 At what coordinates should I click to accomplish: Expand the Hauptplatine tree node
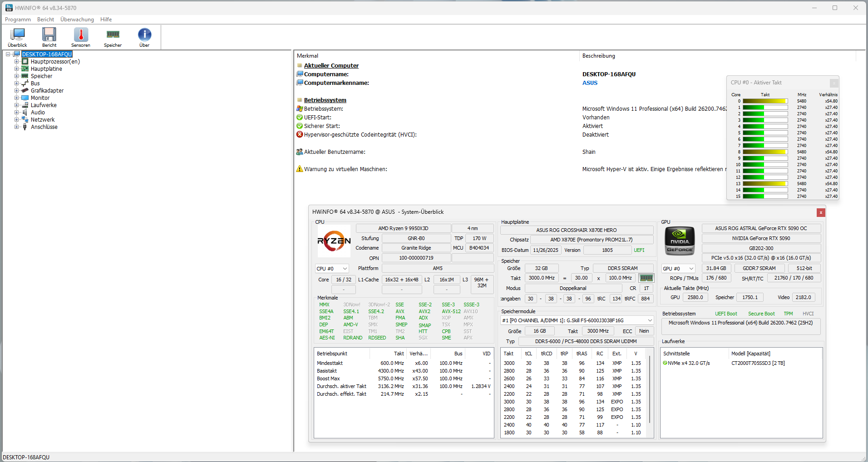[16, 69]
